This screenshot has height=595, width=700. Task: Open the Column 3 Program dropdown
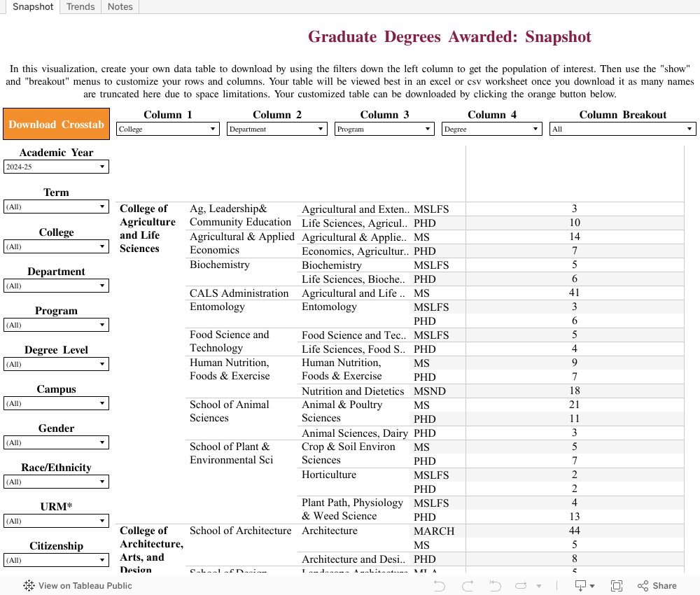[384, 129]
